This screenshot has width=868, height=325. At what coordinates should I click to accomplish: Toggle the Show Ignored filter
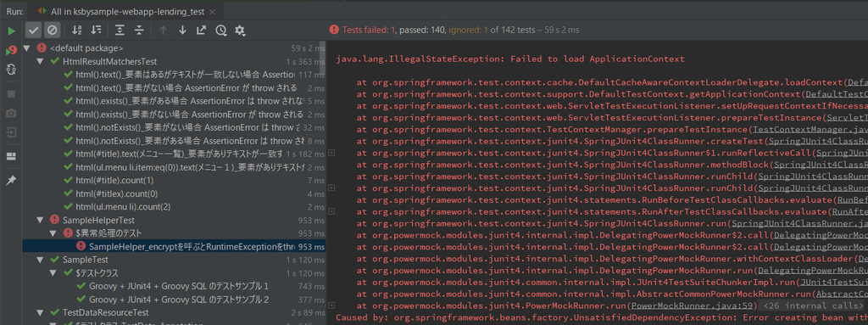[52, 31]
